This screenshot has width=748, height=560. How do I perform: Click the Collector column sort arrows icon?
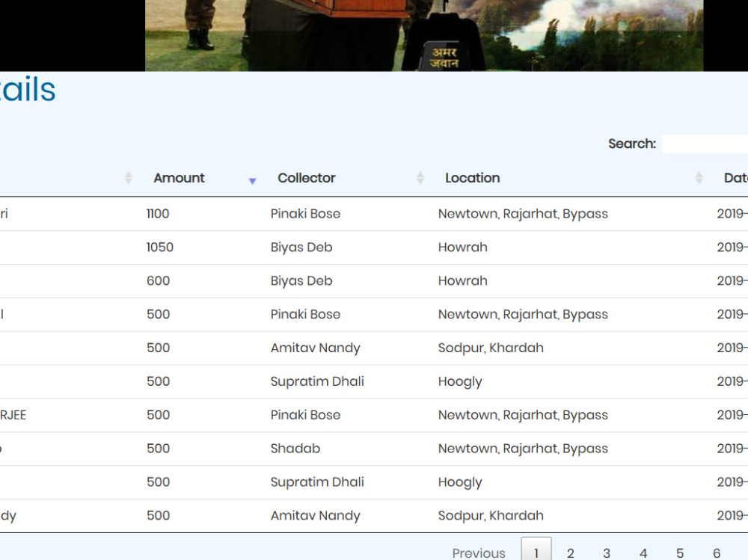click(x=420, y=178)
